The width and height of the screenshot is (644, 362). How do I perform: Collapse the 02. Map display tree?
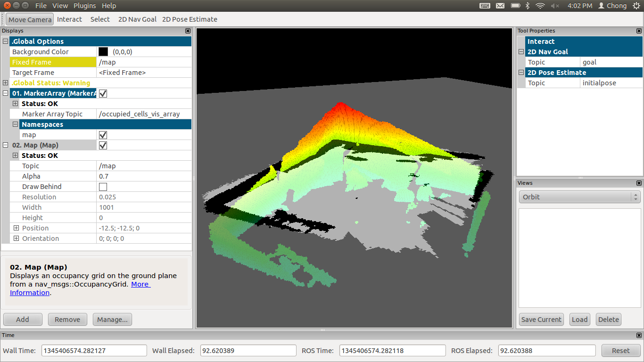click(5, 145)
